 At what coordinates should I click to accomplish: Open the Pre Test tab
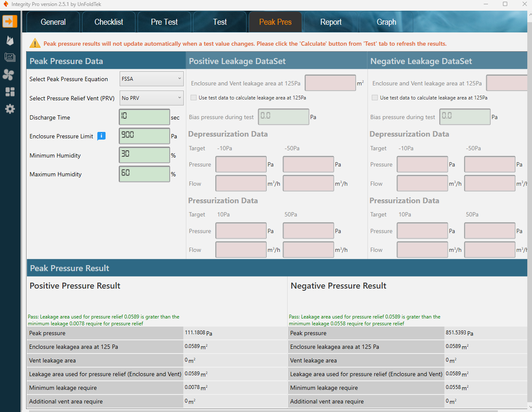(x=164, y=22)
